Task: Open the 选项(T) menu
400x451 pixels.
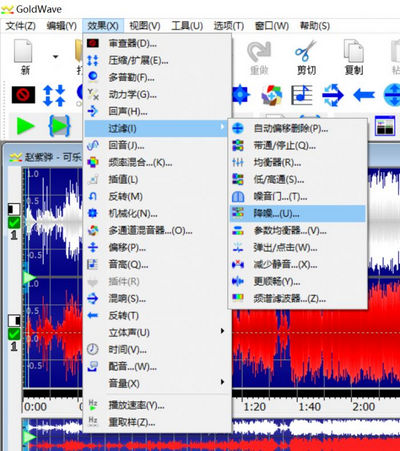Action: [x=229, y=26]
